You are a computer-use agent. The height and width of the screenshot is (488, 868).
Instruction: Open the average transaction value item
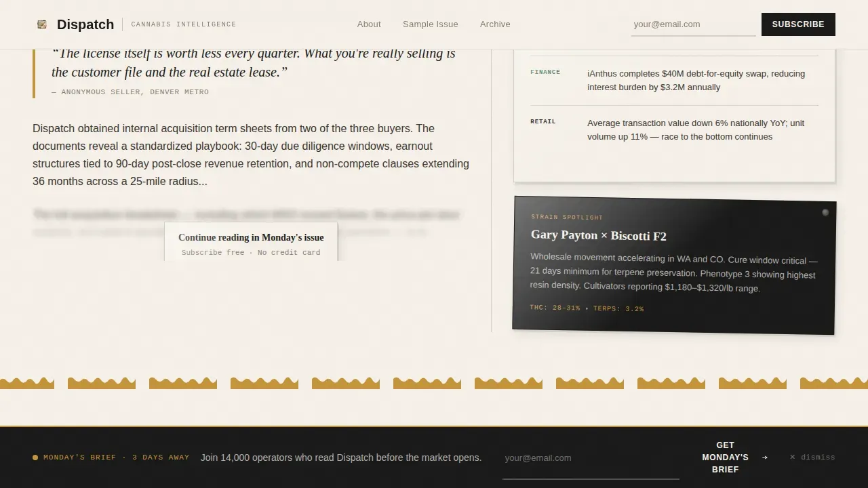click(696, 130)
